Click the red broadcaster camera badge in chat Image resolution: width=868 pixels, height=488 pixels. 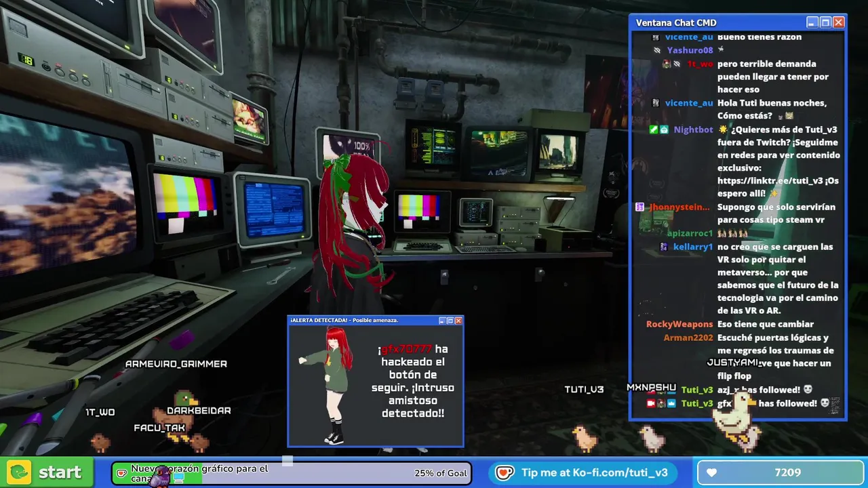coord(651,403)
